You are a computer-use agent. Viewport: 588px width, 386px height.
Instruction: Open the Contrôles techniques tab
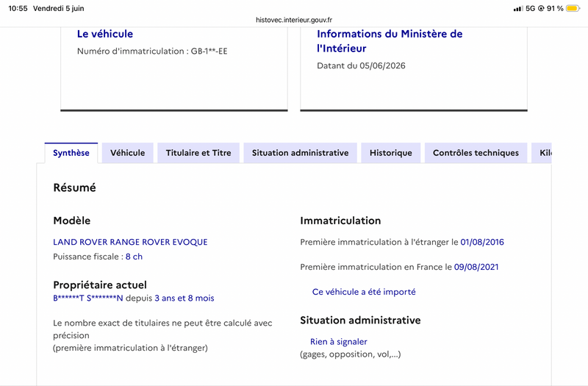tap(476, 153)
